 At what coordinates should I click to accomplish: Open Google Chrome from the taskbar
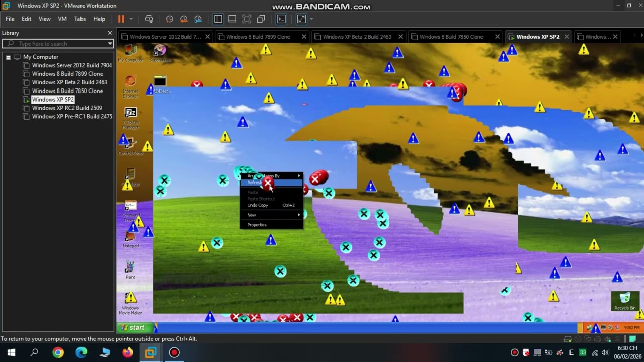[x=58, y=352]
